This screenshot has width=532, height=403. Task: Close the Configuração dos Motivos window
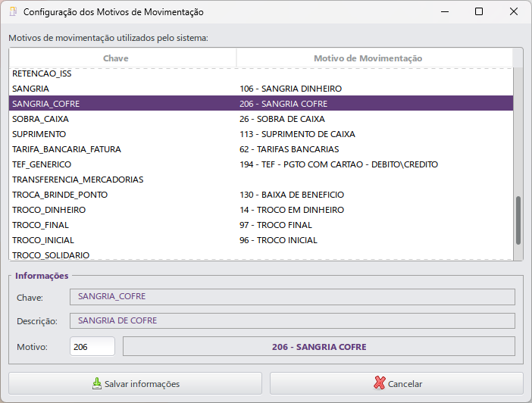(514, 12)
